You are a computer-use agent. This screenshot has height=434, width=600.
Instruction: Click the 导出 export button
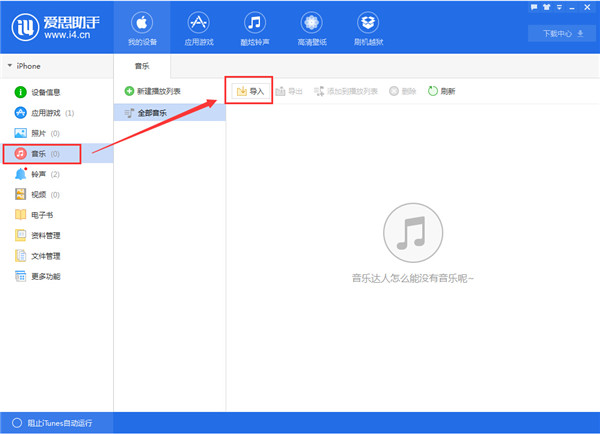point(289,91)
